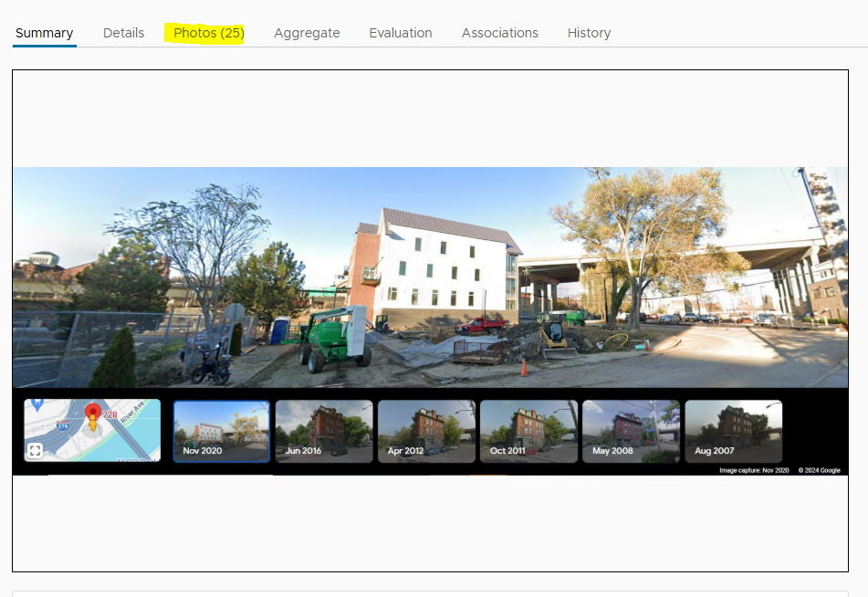The width and height of the screenshot is (868, 597).
Task: Click the 'Image capture: Nov 2020' text
Action: 754,470
